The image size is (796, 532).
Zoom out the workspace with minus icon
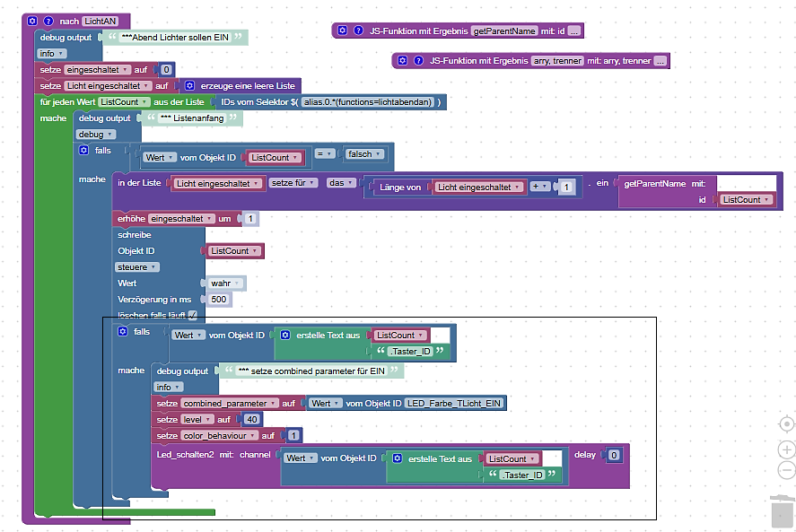(786, 470)
